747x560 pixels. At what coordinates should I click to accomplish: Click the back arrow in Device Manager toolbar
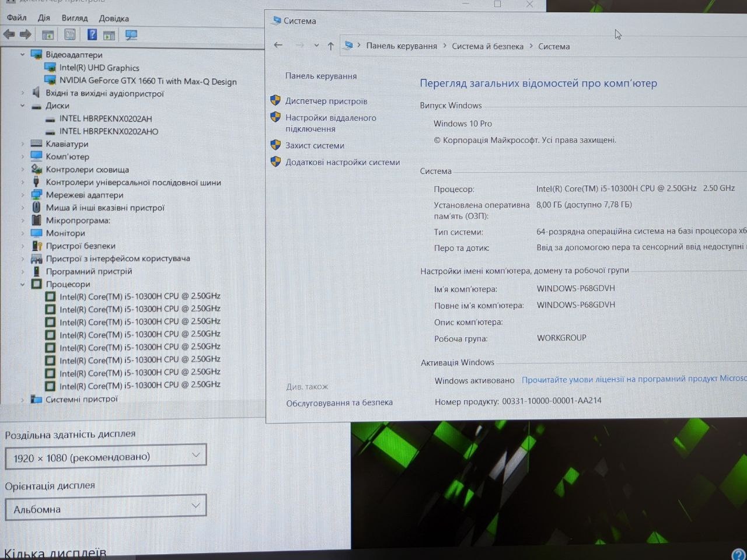click(9, 34)
